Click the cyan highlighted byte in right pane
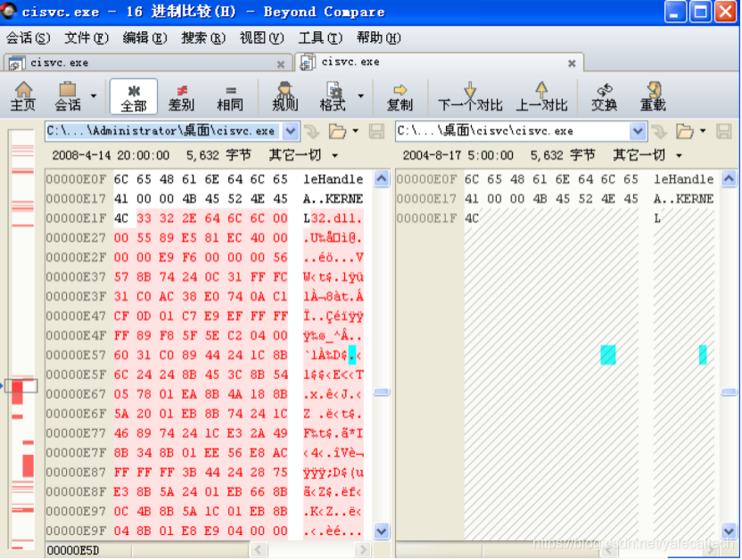 click(x=608, y=355)
